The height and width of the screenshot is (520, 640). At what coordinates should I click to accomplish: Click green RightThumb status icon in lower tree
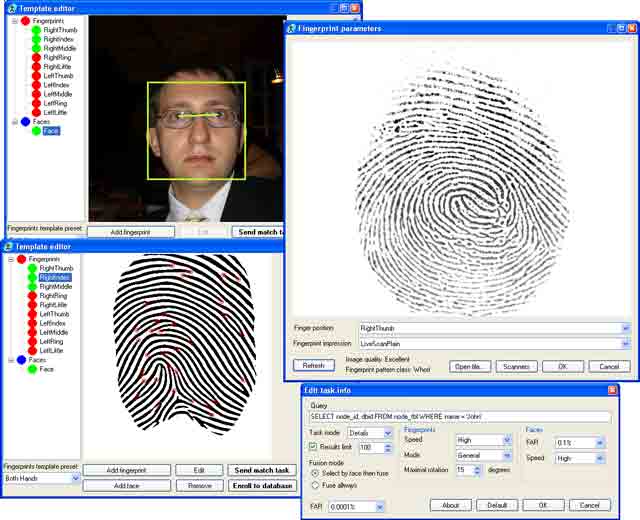33,268
